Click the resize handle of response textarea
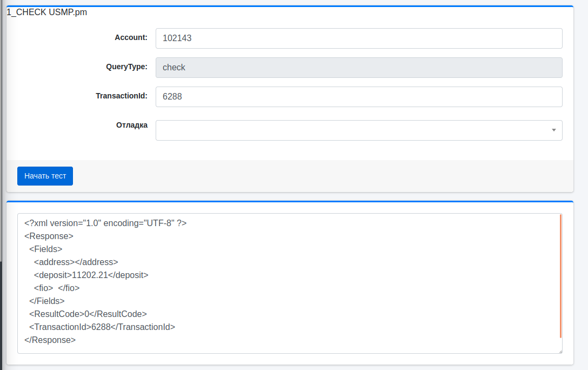 coord(559,351)
